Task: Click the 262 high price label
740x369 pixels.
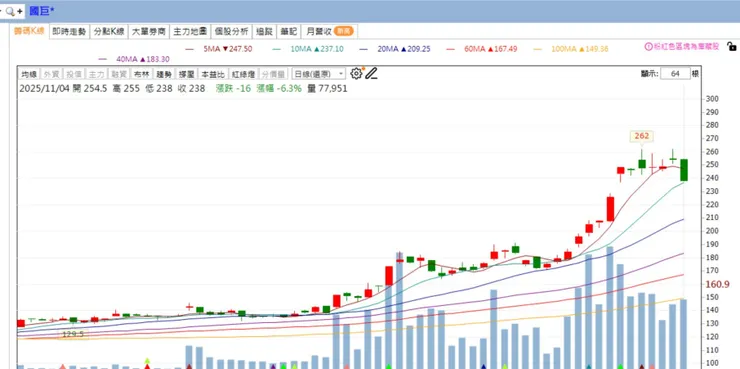Action: click(x=642, y=136)
